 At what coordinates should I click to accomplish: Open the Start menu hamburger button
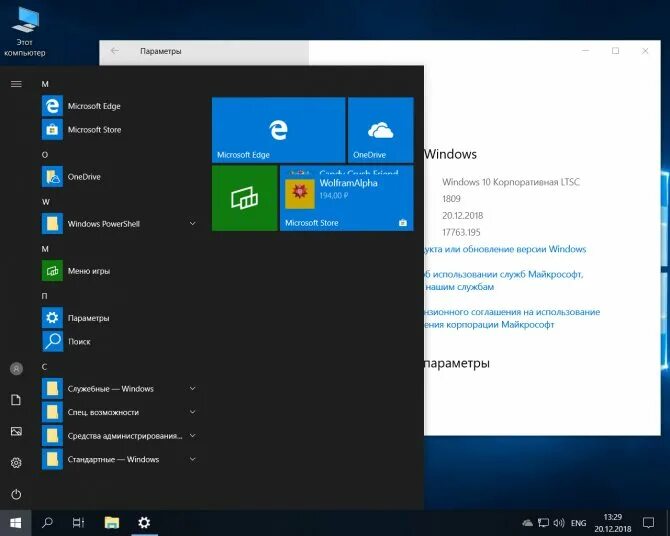[16, 84]
